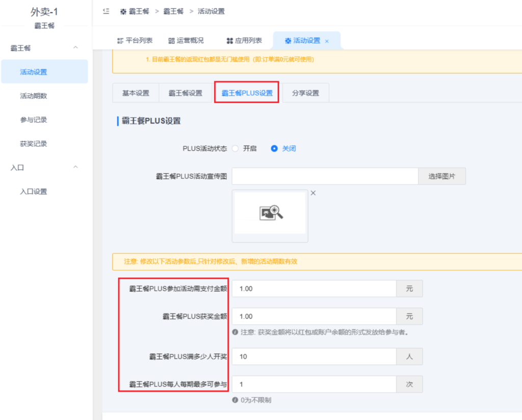Screen dimensions: 522x420
Task: Collapse the 霸王餐 sidebar section
Action: tap(75, 48)
